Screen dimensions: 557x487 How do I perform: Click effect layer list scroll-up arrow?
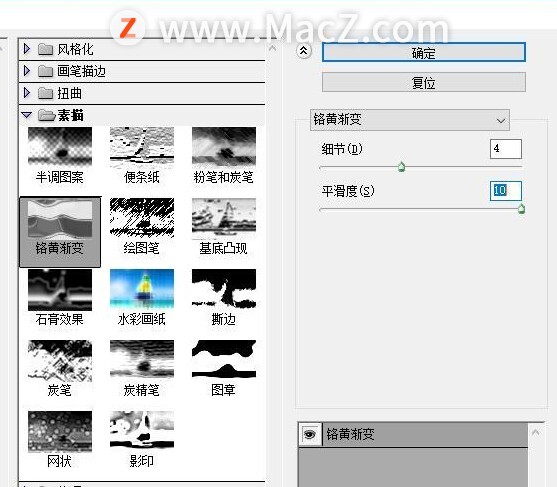pos(536,432)
